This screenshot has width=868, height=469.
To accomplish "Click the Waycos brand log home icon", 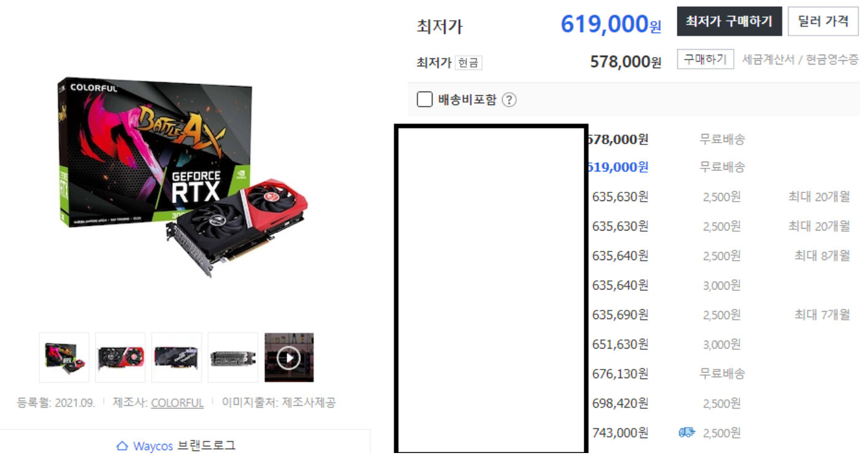I will 122,446.
